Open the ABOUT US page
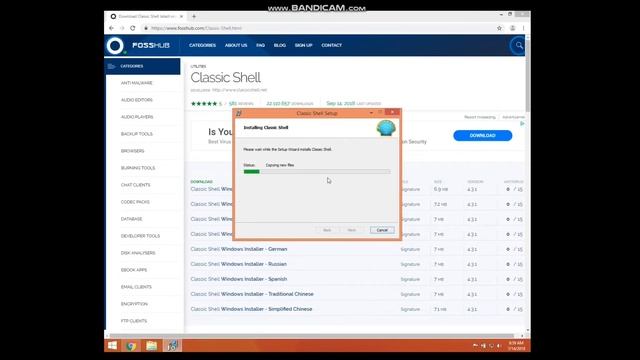This screenshot has width=640, height=360. coord(236,45)
